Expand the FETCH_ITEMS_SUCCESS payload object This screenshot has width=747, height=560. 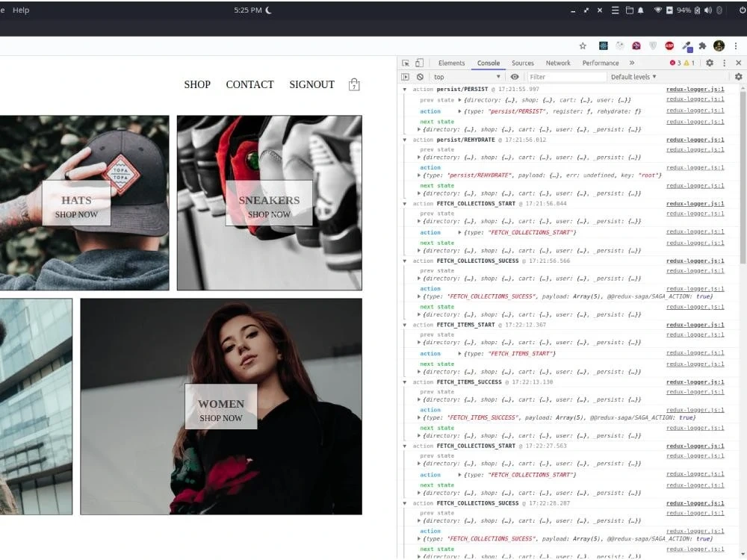419,417
